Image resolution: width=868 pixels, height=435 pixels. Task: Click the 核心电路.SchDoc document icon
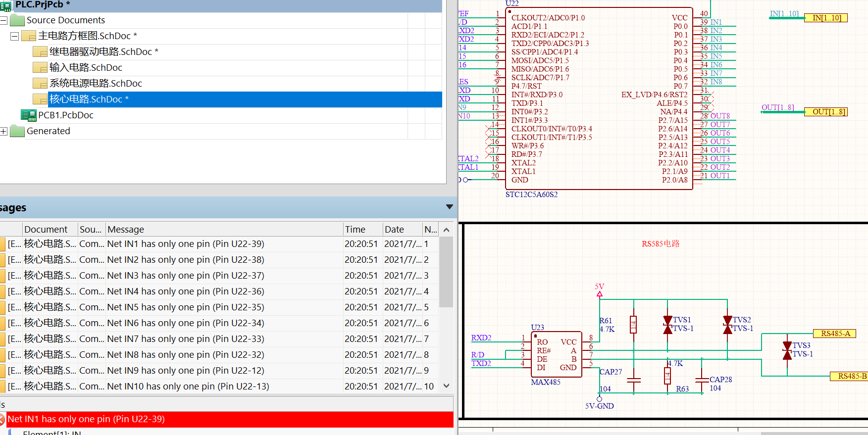40,99
